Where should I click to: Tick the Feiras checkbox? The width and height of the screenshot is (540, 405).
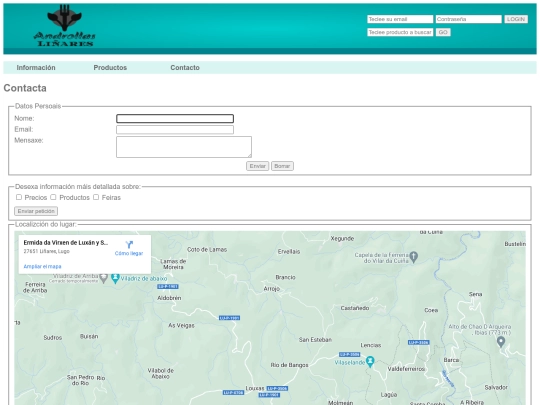(x=96, y=197)
